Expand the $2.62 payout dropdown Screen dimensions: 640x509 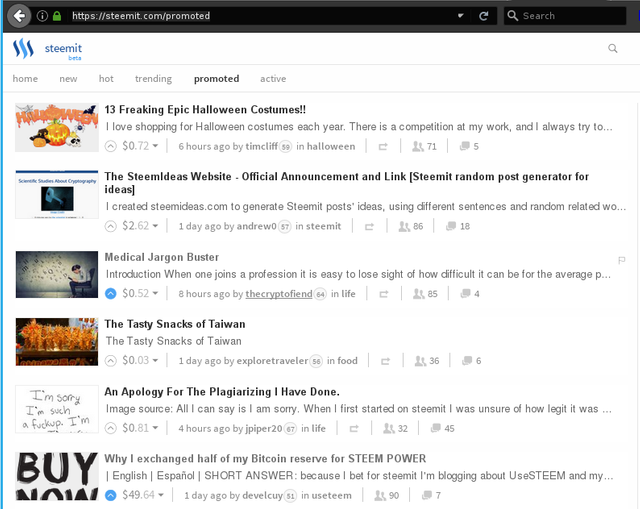(140, 226)
